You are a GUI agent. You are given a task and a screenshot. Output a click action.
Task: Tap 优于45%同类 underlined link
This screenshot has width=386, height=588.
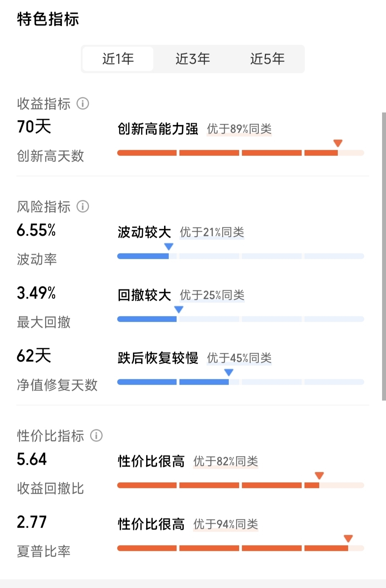239,358
